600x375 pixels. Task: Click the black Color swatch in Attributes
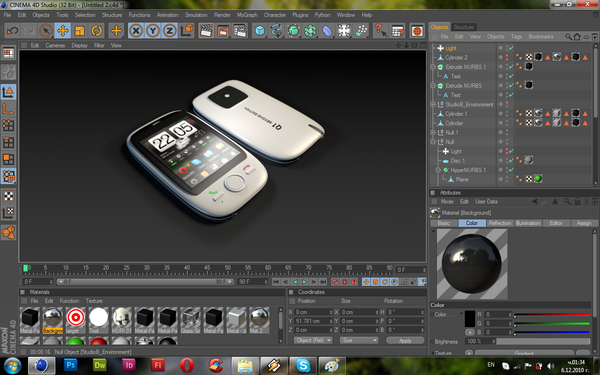tap(470, 319)
